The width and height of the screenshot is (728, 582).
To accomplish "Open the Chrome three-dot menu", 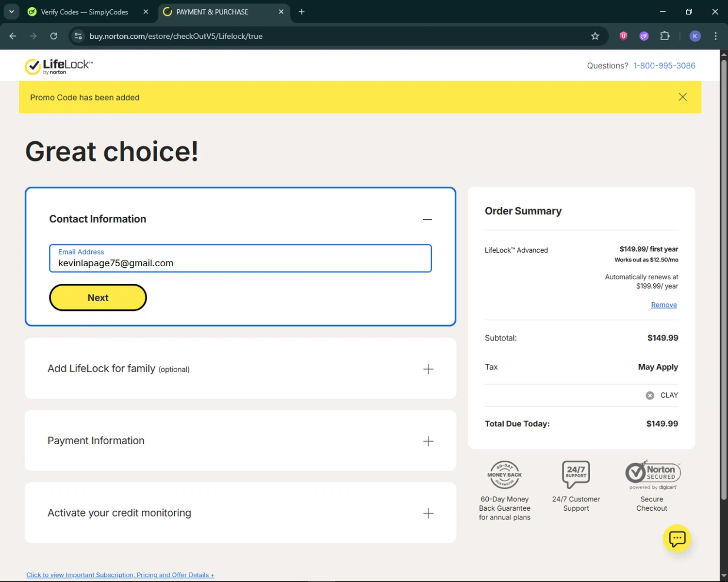I will click(716, 36).
